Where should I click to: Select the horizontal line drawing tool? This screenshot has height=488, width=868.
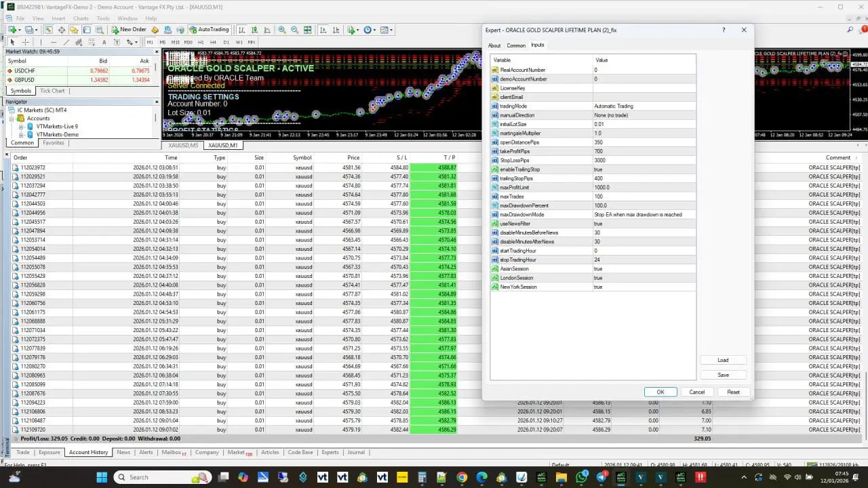pyautogui.click(x=54, y=42)
